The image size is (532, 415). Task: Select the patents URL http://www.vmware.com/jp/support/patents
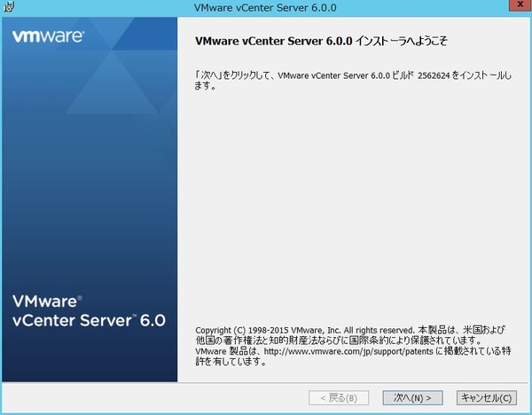point(348,351)
